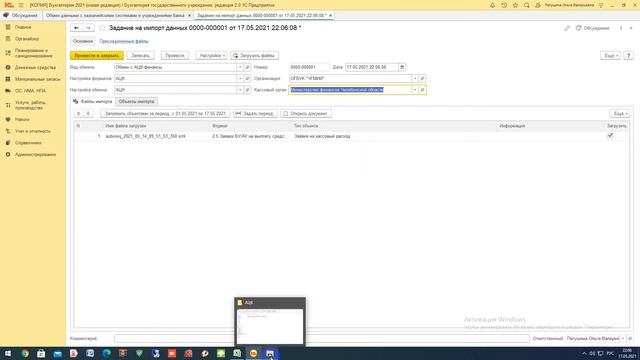
Task: Go back with left arrow button
Action: point(76,28)
